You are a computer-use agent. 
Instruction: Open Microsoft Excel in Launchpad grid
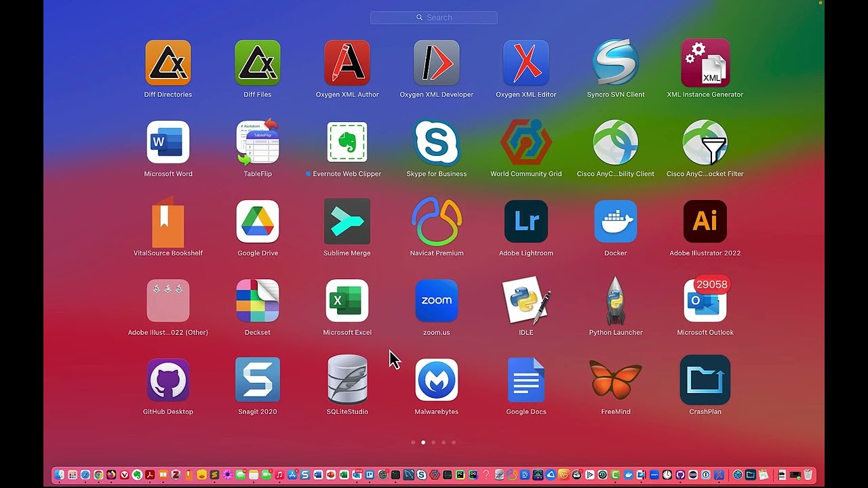(347, 301)
